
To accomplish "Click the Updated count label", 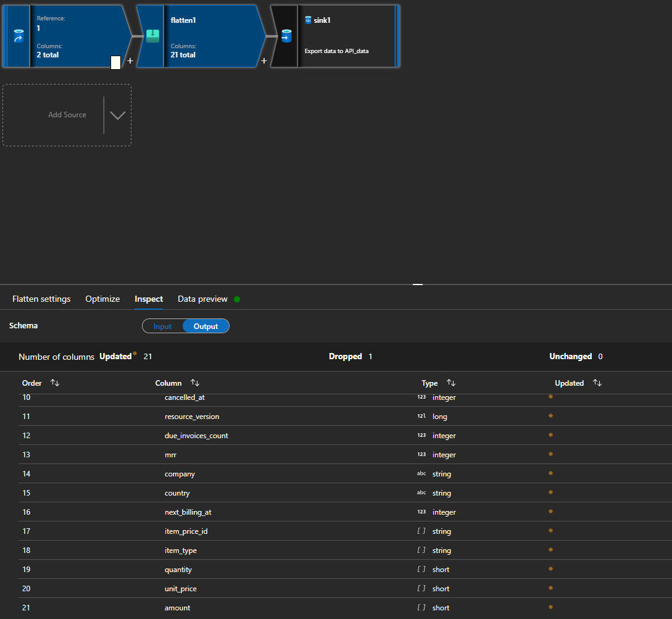I will [x=116, y=356].
